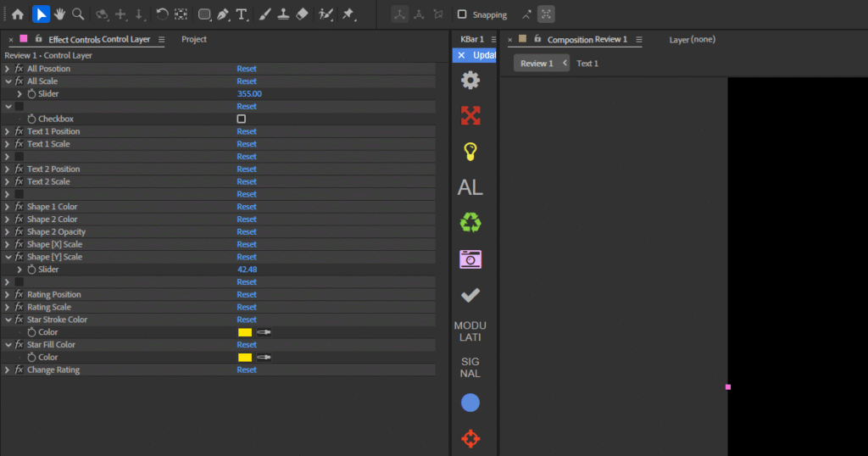Screen dimensions: 868x456
Task: Click the Star Stroke Color eyedropper
Action: 264,332
